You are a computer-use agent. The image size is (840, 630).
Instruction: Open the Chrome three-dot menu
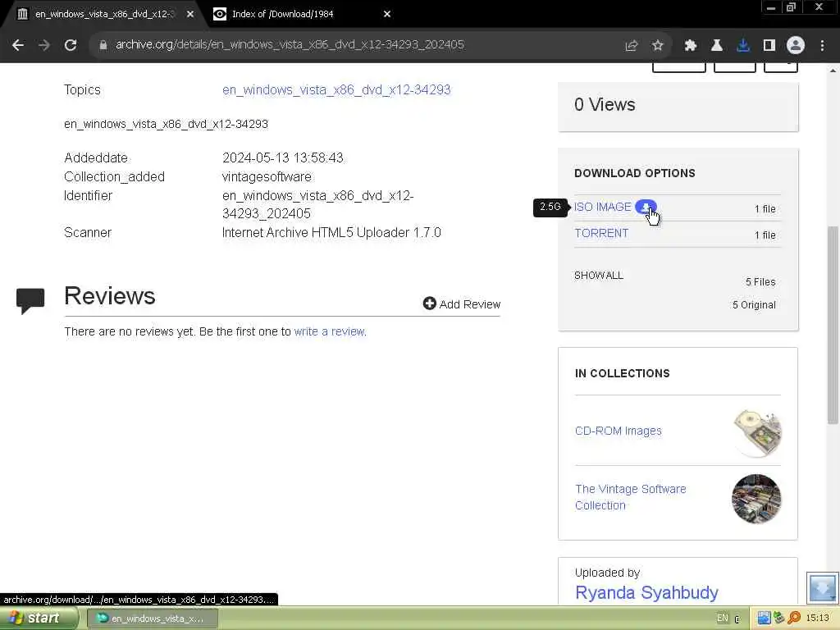click(822, 46)
